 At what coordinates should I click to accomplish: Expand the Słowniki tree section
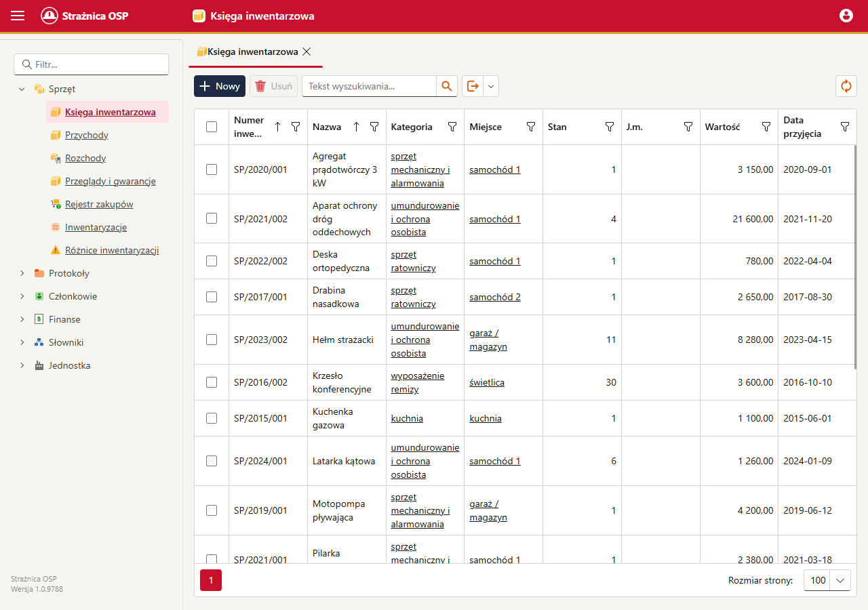click(22, 342)
